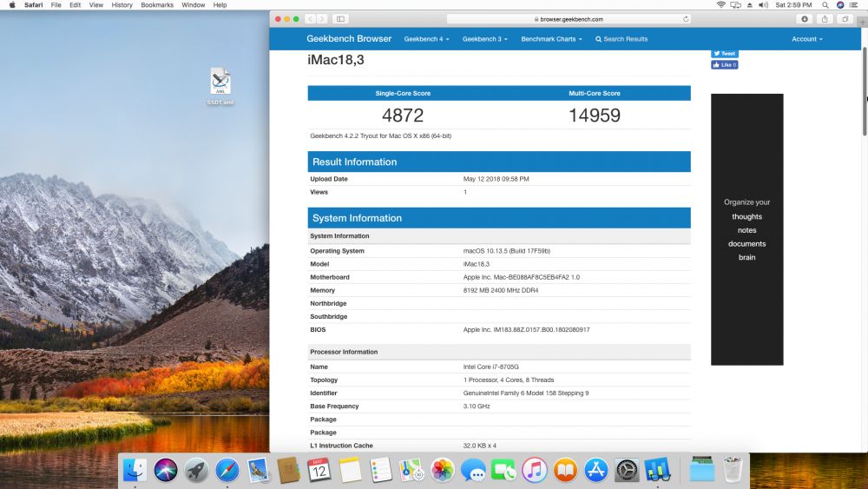Image resolution: width=868 pixels, height=489 pixels.
Task: Click the volume icon in menu bar
Action: [x=763, y=5]
